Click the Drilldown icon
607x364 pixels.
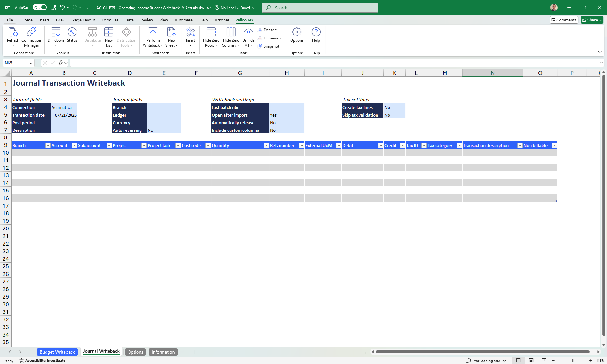point(56,32)
